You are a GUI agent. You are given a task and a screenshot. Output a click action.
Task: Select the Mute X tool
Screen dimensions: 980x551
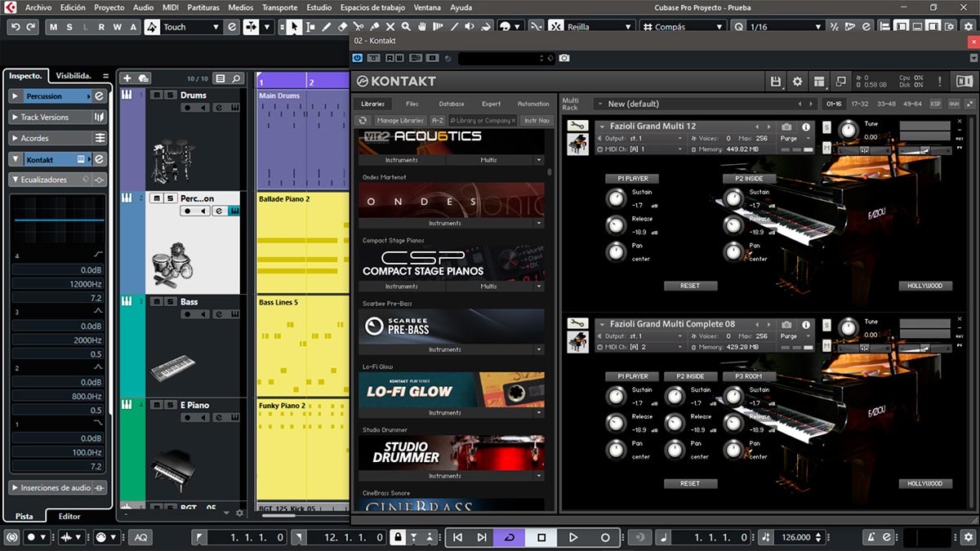(391, 27)
